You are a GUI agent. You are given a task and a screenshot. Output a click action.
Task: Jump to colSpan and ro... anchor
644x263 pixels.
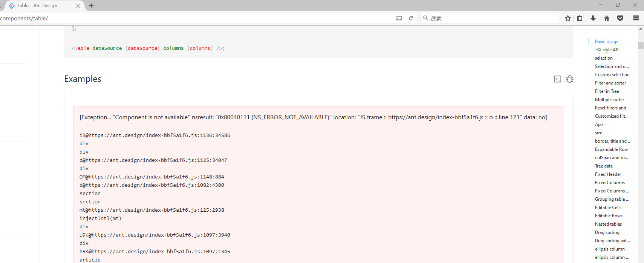click(612, 158)
